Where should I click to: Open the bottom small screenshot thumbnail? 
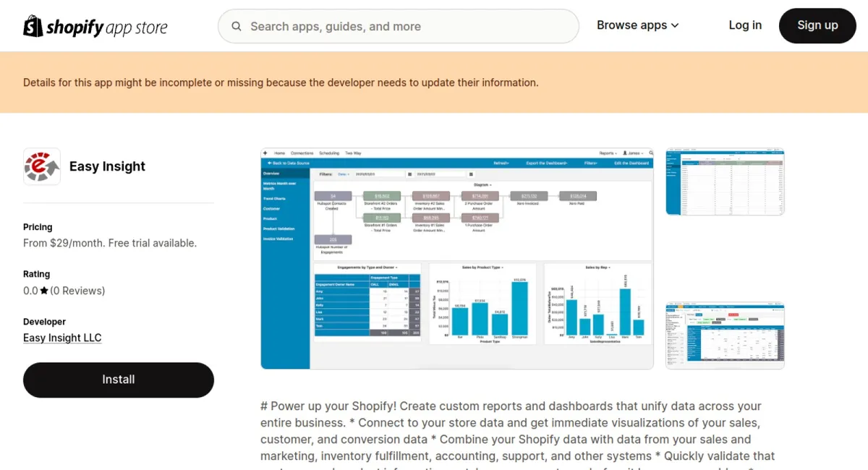pyautogui.click(x=725, y=336)
